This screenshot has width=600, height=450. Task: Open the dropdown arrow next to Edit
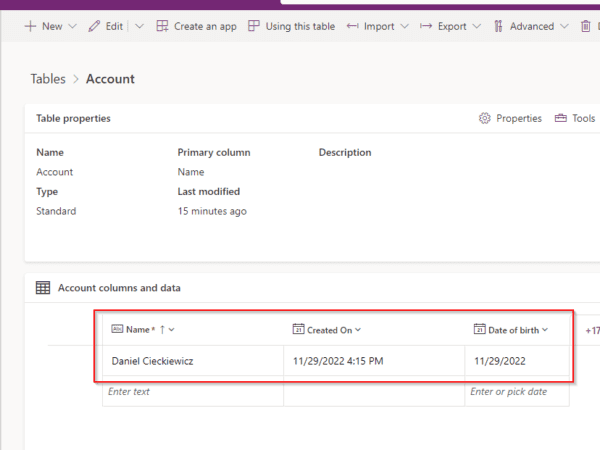point(139,26)
